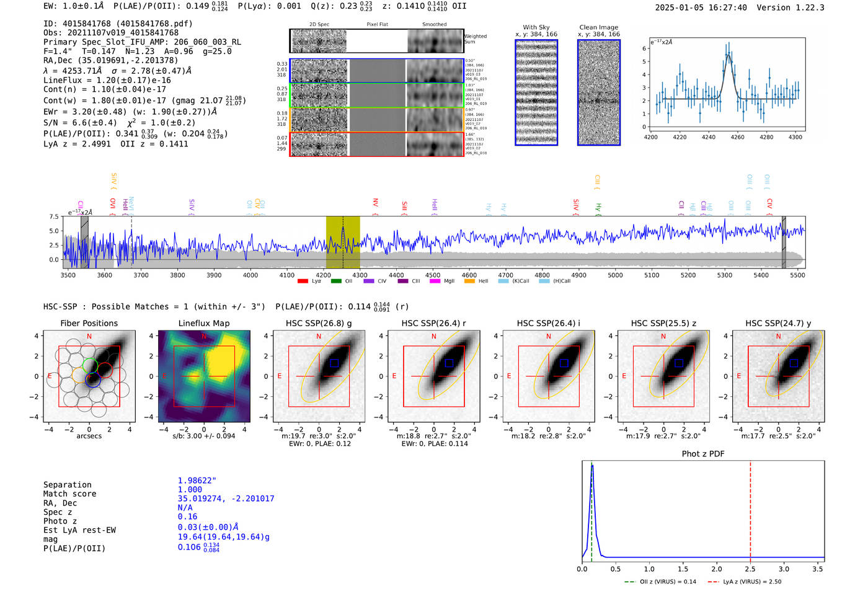This screenshot has width=868, height=591.
Task: Click the Match score value 1.000
Action: coord(190,489)
